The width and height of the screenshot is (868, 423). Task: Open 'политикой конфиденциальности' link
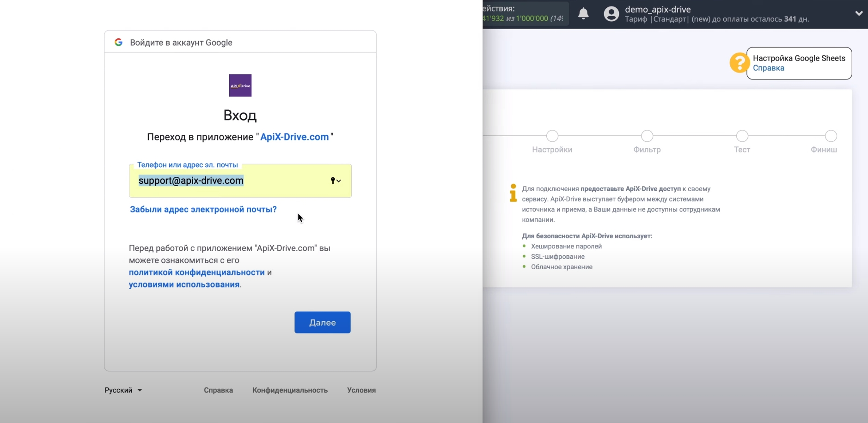197,272
